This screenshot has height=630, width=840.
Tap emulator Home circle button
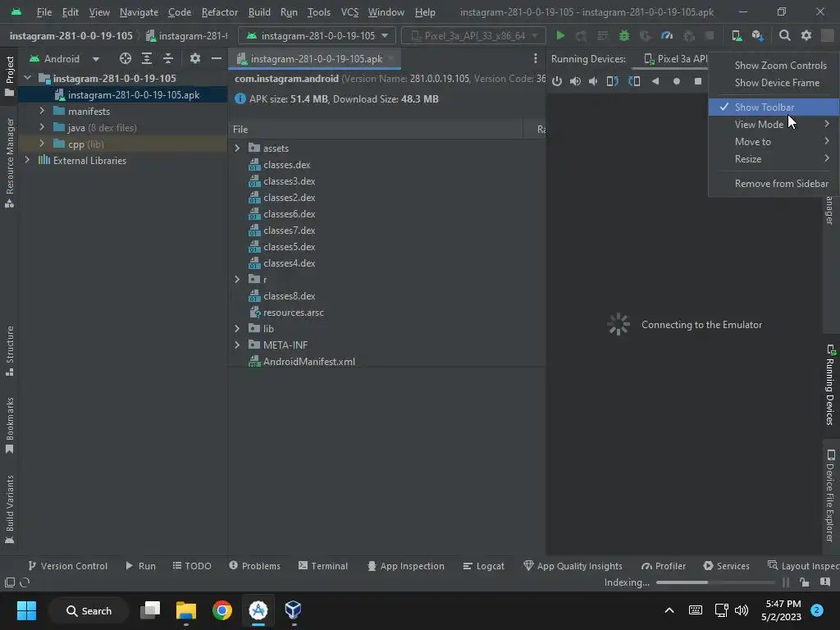click(677, 81)
